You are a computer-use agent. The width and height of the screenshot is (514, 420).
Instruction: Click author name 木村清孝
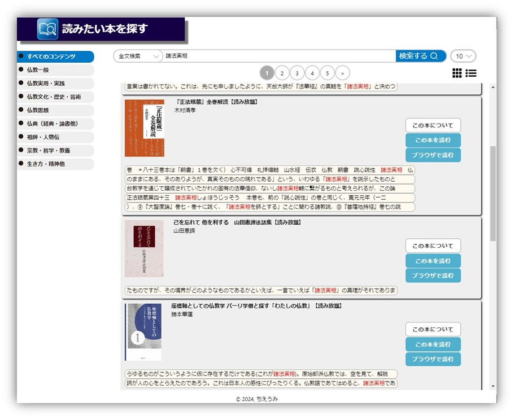coord(185,111)
